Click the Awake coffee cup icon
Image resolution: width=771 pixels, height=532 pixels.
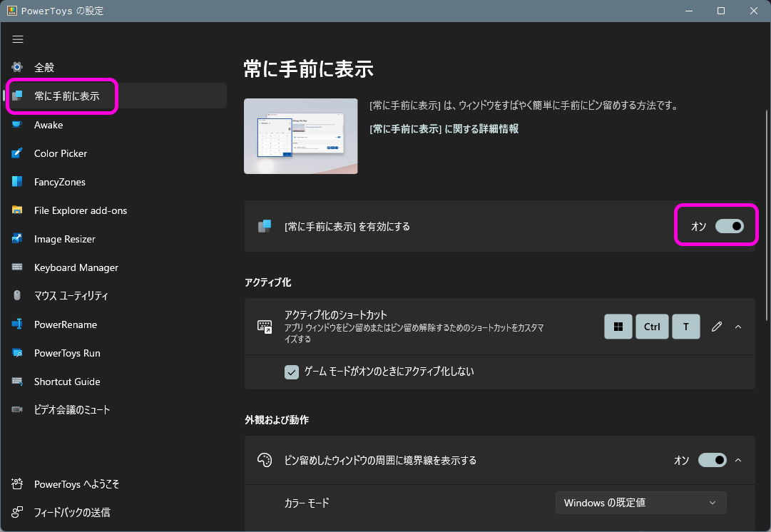17,124
